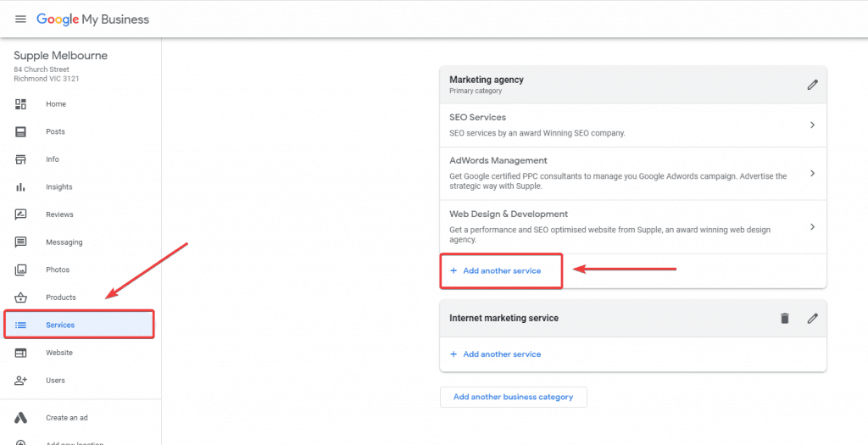Click the Photos icon in sidebar

point(20,270)
